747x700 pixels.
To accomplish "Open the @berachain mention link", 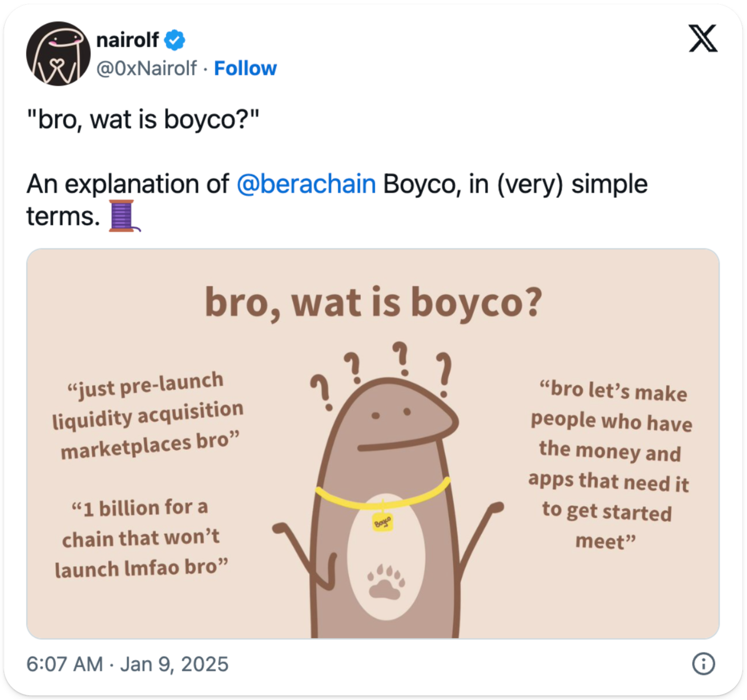I will point(306,184).
